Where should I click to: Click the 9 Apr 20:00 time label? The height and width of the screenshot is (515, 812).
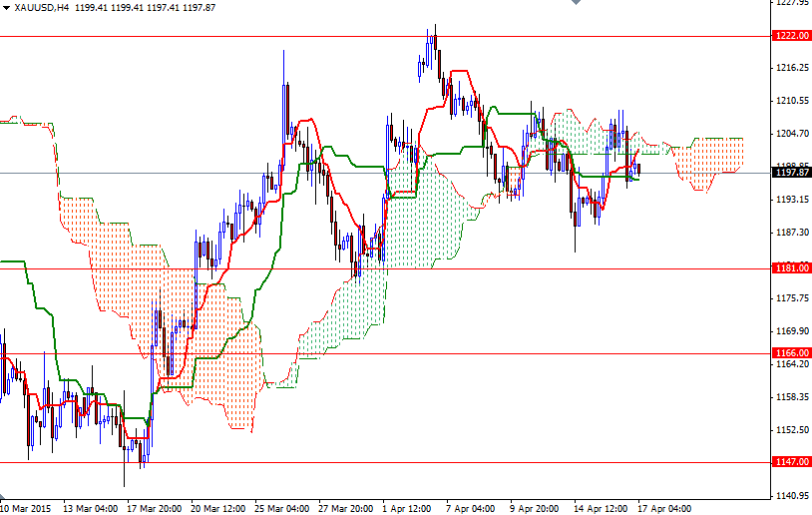(x=535, y=507)
